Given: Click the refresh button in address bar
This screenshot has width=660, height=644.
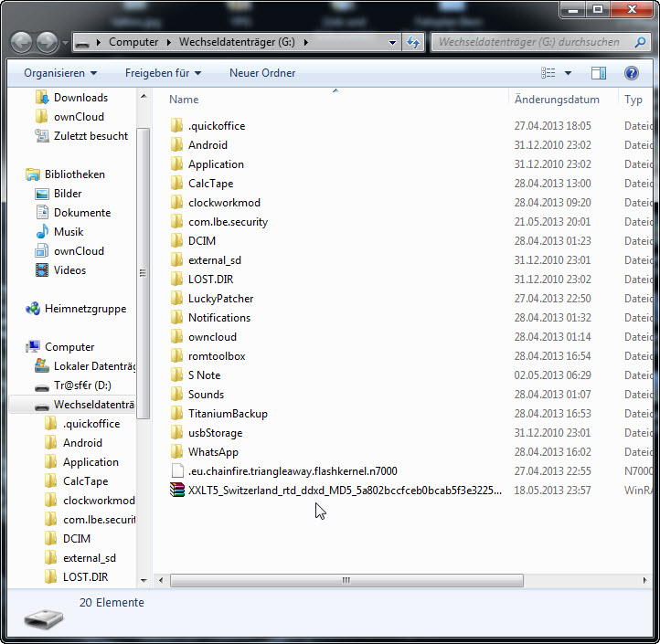Looking at the screenshot, I should (413, 42).
